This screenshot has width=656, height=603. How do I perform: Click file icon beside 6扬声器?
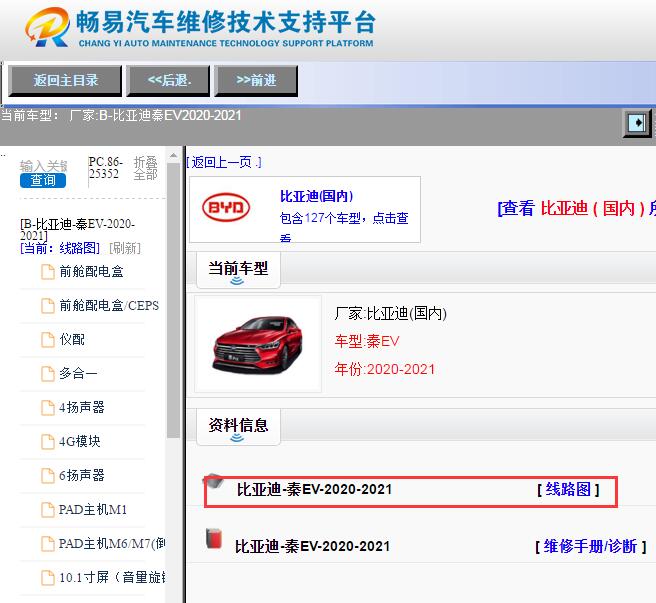48,475
